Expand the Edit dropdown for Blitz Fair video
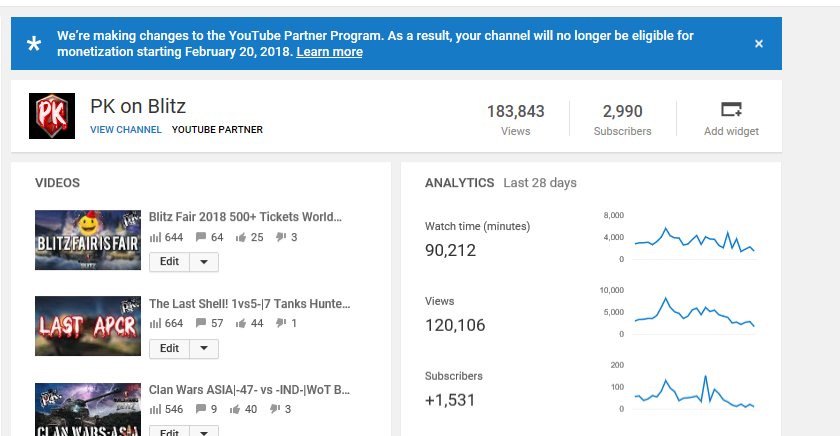The width and height of the screenshot is (840, 436). click(204, 262)
